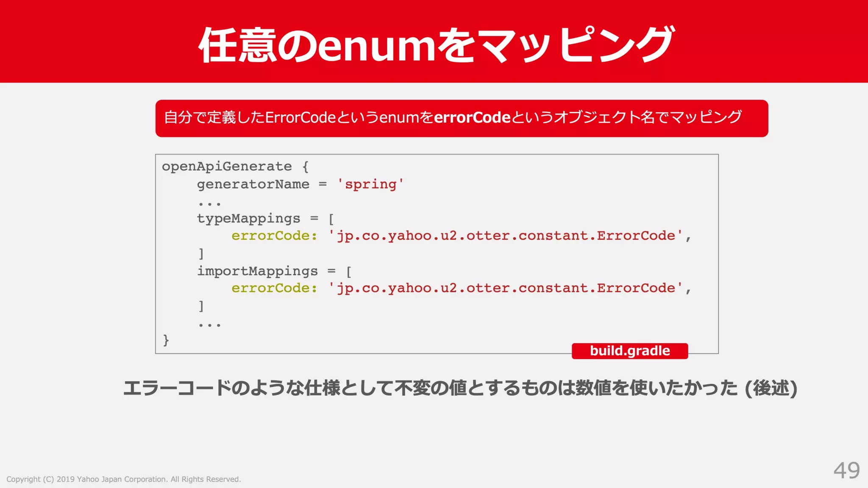The image size is (868, 488).
Task: Click the ErrorCode class path under importMappings
Action: 505,288
